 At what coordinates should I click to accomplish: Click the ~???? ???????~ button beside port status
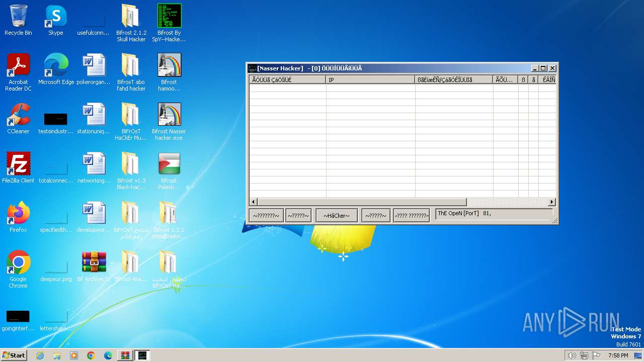(412, 216)
